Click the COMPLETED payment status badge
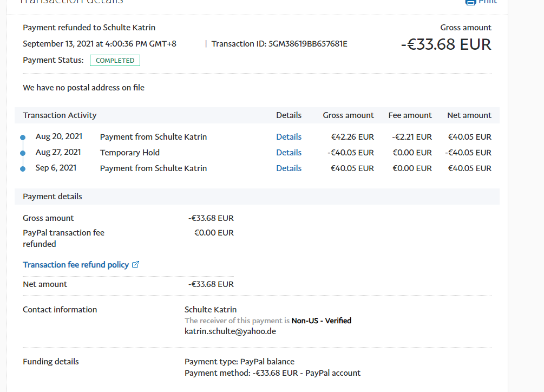This screenshot has width=544, height=392. (x=115, y=61)
